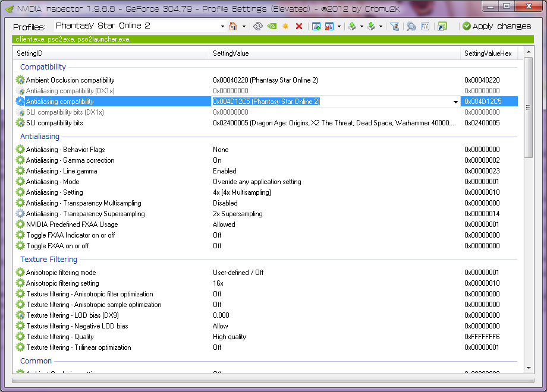Click gear icon beside Antialiasing - Transparency Supersampling
Image resolution: width=547 pixels, height=392 pixels.
click(20, 214)
